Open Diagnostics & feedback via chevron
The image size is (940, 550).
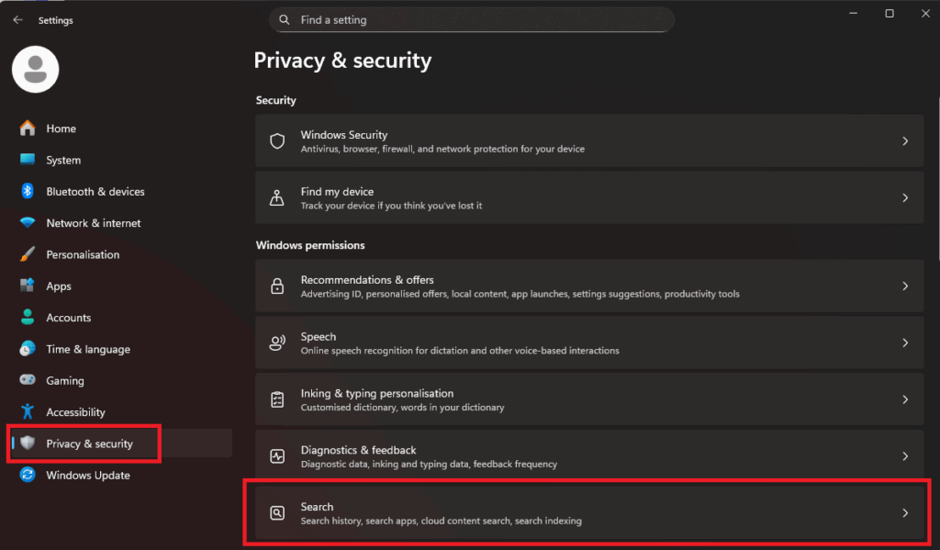905,456
